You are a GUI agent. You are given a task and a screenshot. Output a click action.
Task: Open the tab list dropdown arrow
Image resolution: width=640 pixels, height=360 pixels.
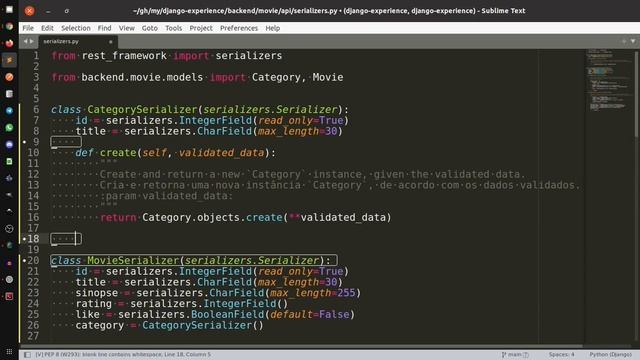[633, 41]
